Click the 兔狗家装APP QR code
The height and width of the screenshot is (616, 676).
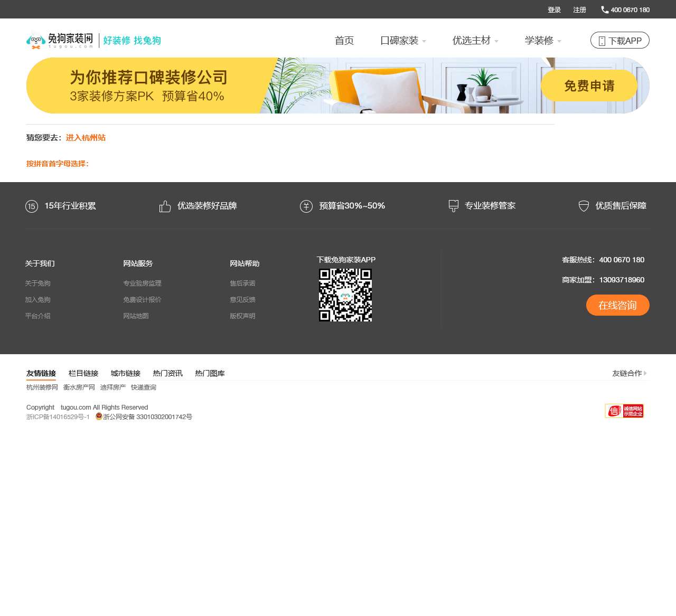(345, 295)
